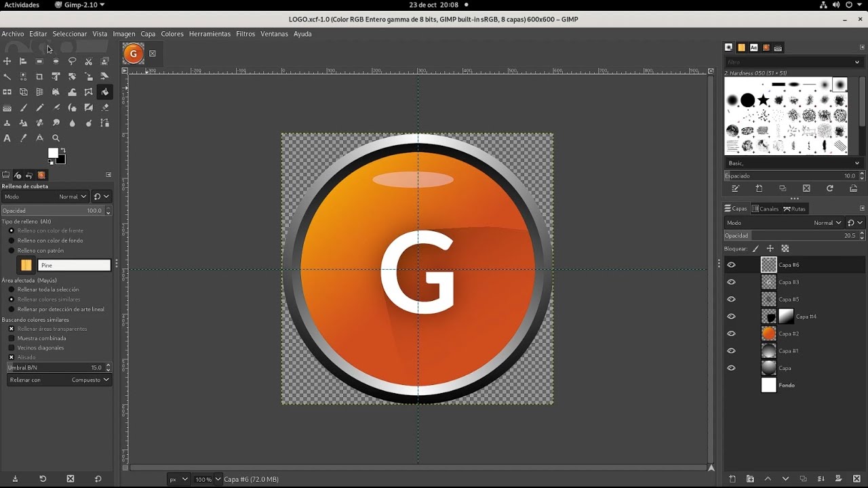Screen dimensions: 868x488
Task: Switch to the Canales tab
Action: (x=765, y=209)
